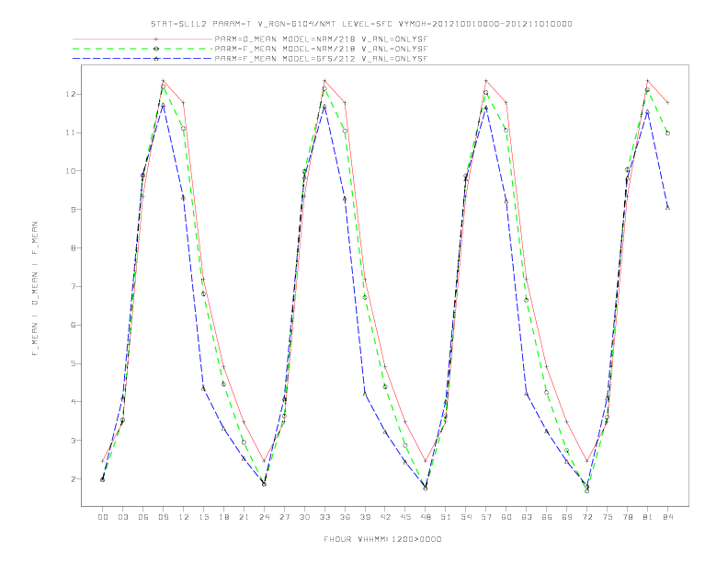
Task: Click x-axis tick label 09
Action: [x=163, y=517]
